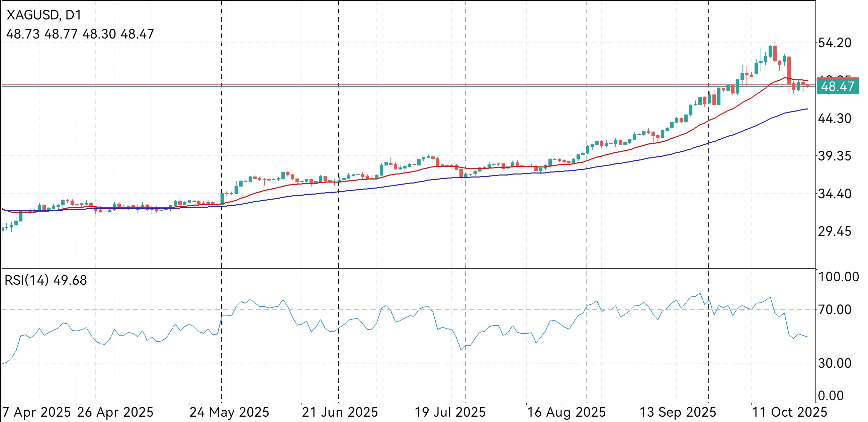868x422 pixels.
Task: Select the RSI(14) 49.68 indicator label
Action: pyautogui.click(x=46, y=280)
